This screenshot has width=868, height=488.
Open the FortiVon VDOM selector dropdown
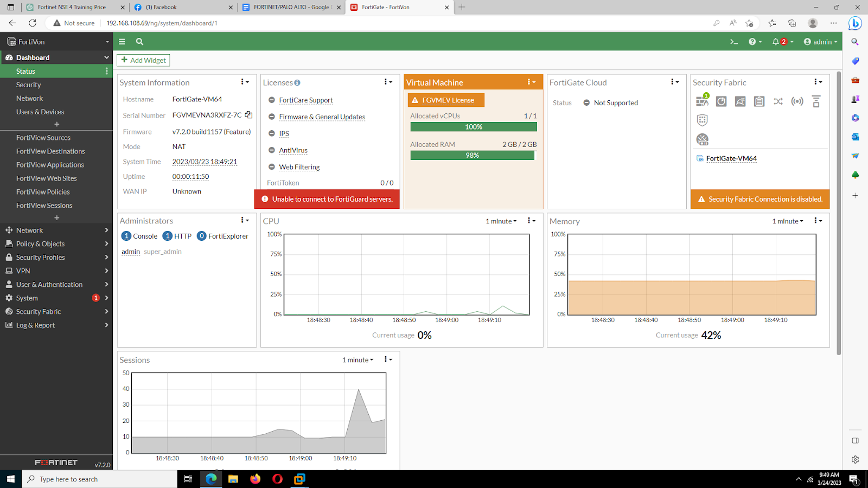coord(56,42)
